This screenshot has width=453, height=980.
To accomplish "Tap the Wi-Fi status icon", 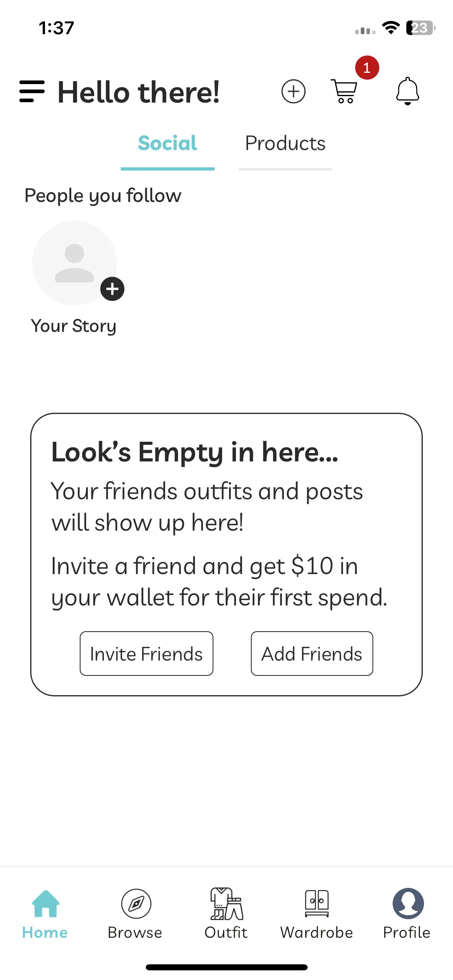I will (x=391, y=28).
